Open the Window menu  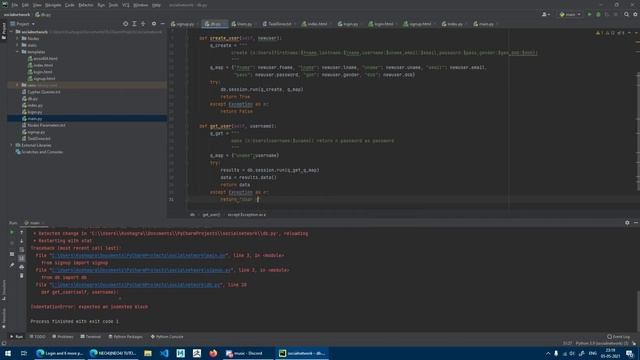coord(141,5)
